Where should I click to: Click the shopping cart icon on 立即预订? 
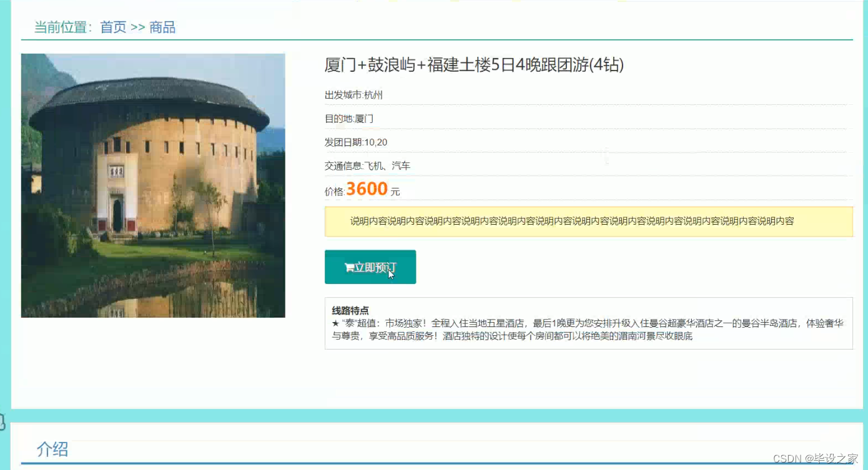click(349, 268)
